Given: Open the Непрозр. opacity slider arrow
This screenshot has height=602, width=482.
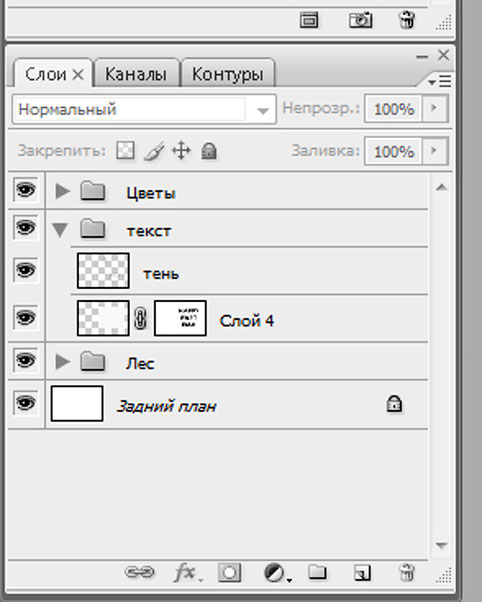Looking at the screenshot, I should pos(434,109).
